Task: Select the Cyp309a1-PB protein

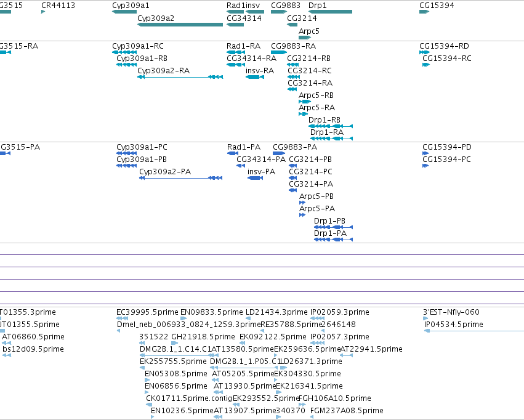Action: point(126,166)
